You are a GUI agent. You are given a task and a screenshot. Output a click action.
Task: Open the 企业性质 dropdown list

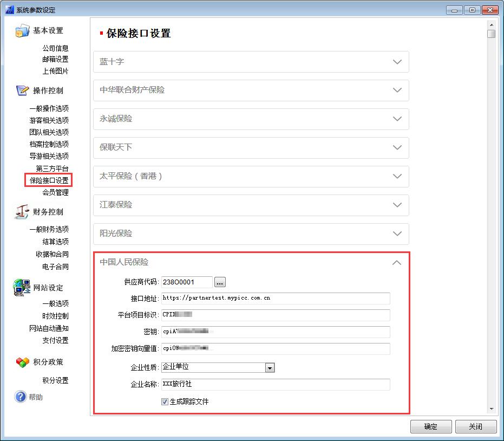(x=270, y=368)
